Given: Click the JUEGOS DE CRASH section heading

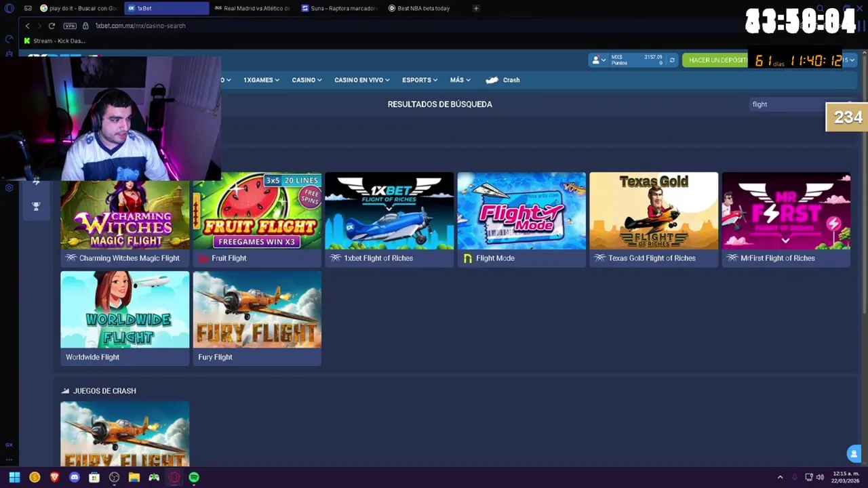Looking at the screenshot, I should (x=104, y=391).
